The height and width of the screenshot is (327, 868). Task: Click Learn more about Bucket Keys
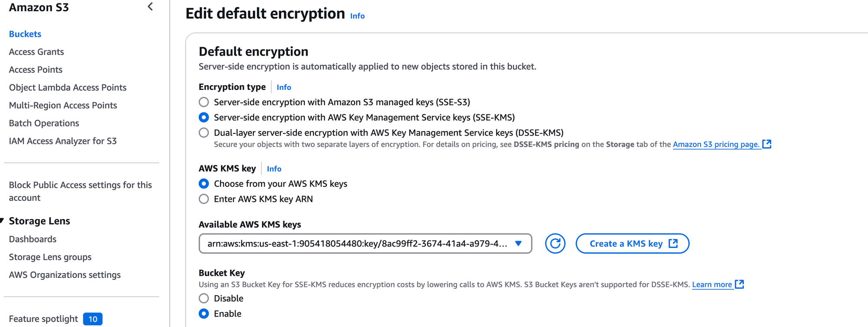(x=712, y=284)
